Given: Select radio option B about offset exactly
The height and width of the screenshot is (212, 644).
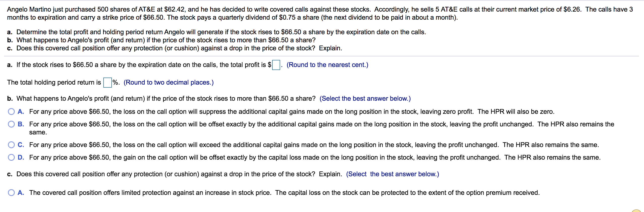Looking at the screenshot, I should tap(11, 124).
